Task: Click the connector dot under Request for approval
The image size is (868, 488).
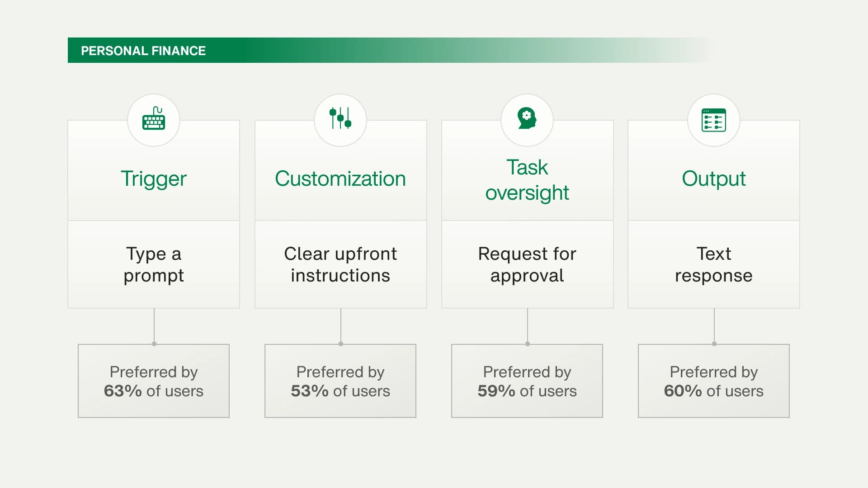Action: pos(528,344)
